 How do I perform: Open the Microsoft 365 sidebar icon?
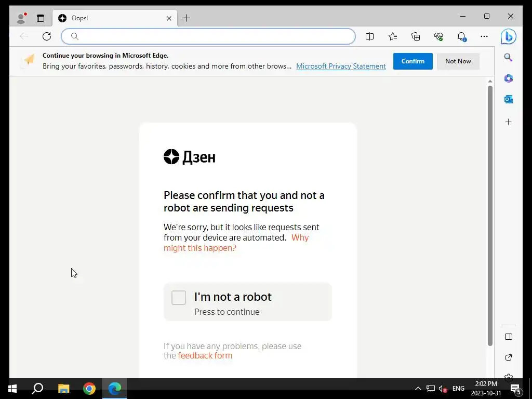point(508,78)
